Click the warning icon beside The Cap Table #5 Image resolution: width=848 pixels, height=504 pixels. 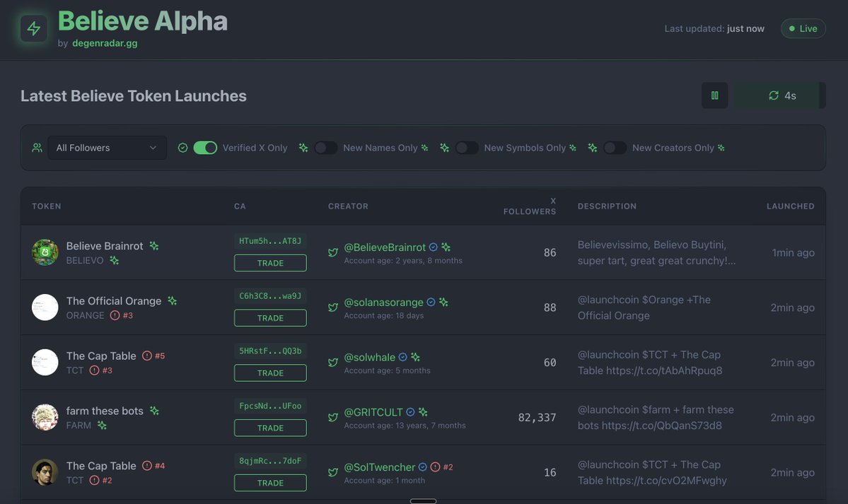(x=147, y=356)
